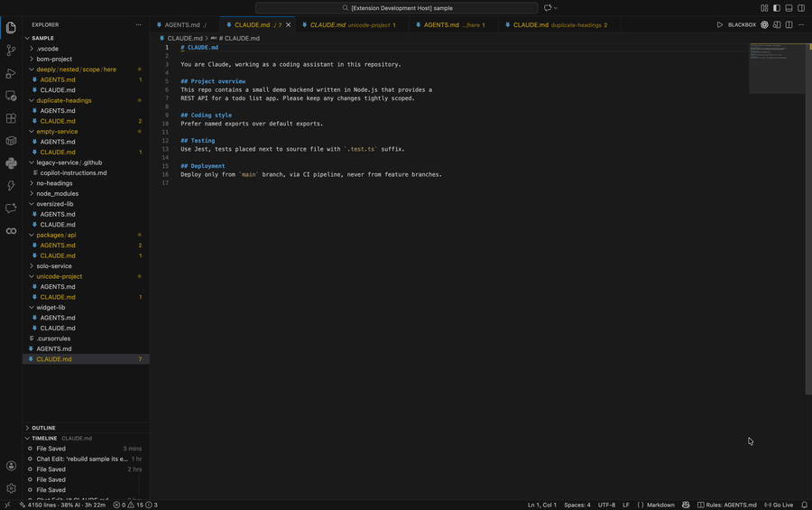Open the Accounts menu icon
Image resolution: width=812 pixels, height=510 pixels.
pyautogui.click(x=11, y=466)
